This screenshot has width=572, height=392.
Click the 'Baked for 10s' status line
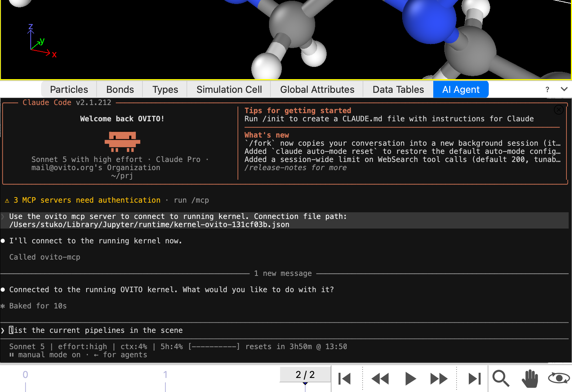38,306
